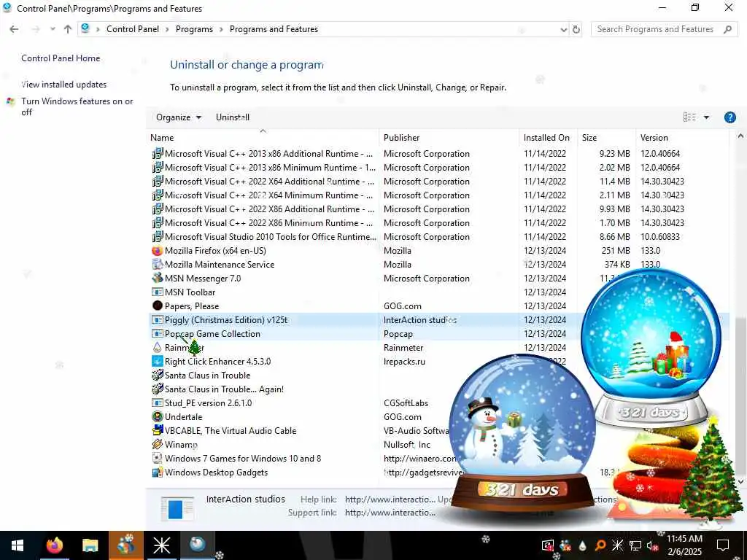Click the chevron after Control Panel breadcrumb
The width and height of the screenshot is (747, 560).
[x=167, y=29]
